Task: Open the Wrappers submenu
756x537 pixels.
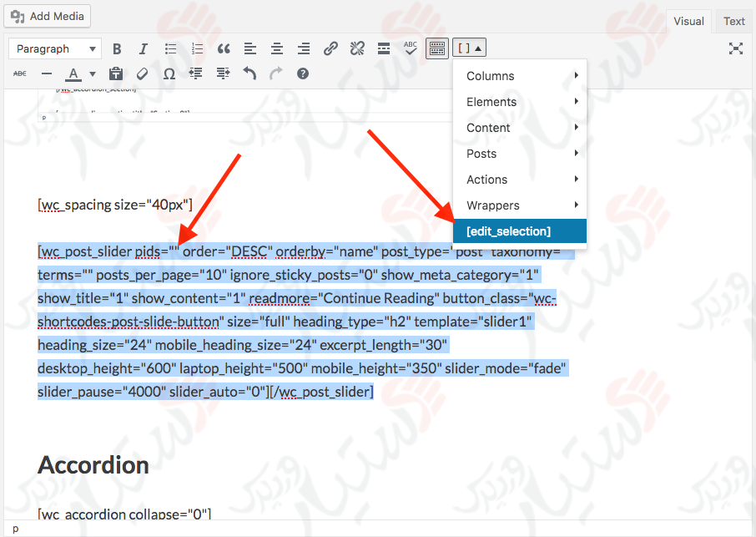Action: pos(520,205)
